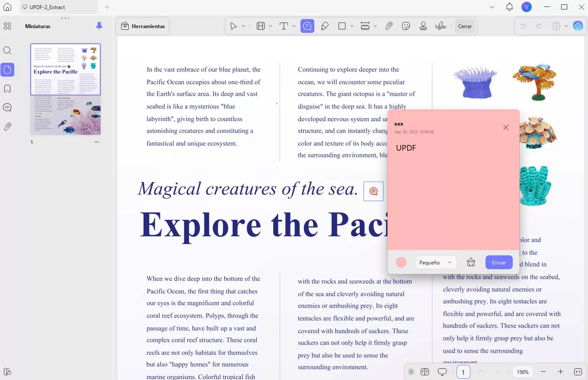Expand the highlight tool options arrow

coord(271,26)
